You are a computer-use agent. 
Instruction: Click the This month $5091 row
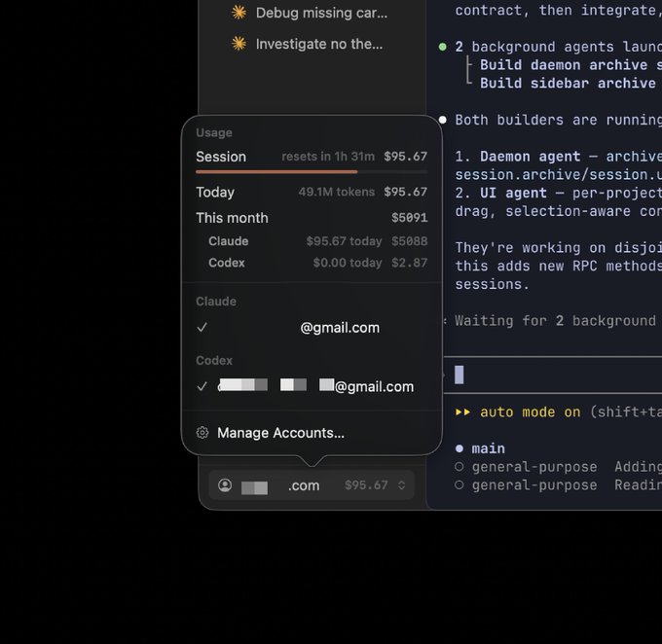(x=312, y=218)
